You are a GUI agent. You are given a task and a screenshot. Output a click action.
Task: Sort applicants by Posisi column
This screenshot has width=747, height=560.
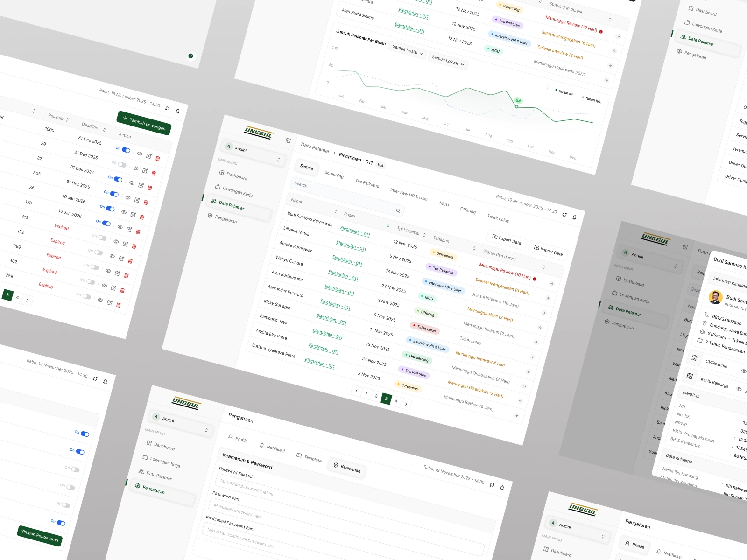pyautogui.click(x=388, y=225)
